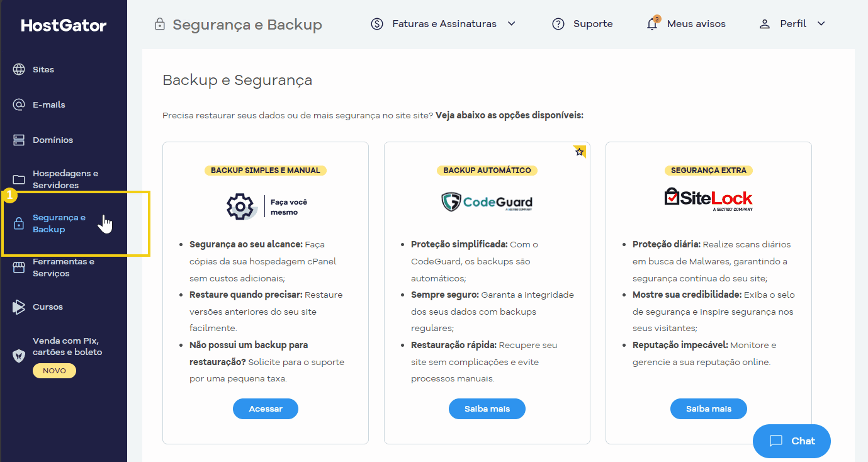
Task: Click Saiba mais under SiteLock
Action: click(709, 408)
